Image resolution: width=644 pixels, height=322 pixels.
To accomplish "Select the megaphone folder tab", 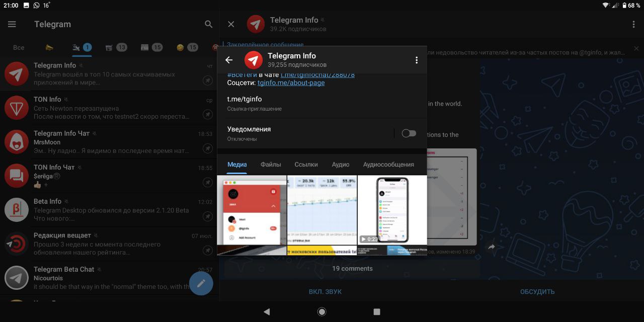I will tap(49, 47).
